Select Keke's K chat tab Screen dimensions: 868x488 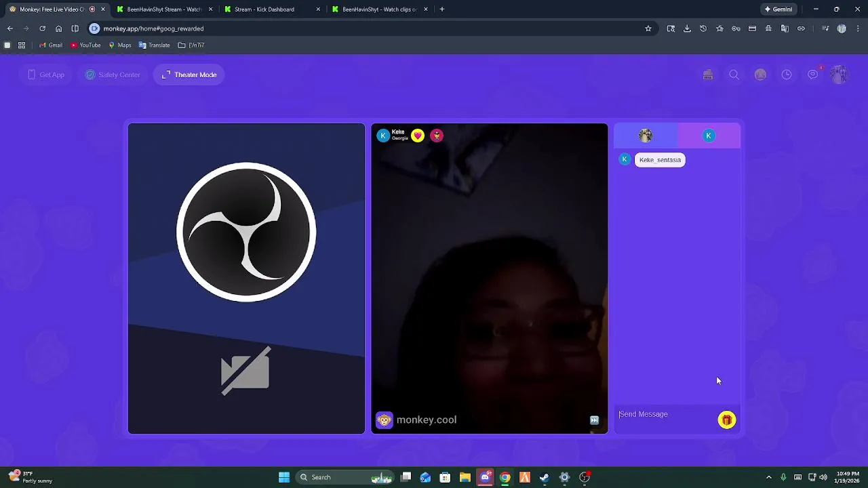tap(709, 136)
